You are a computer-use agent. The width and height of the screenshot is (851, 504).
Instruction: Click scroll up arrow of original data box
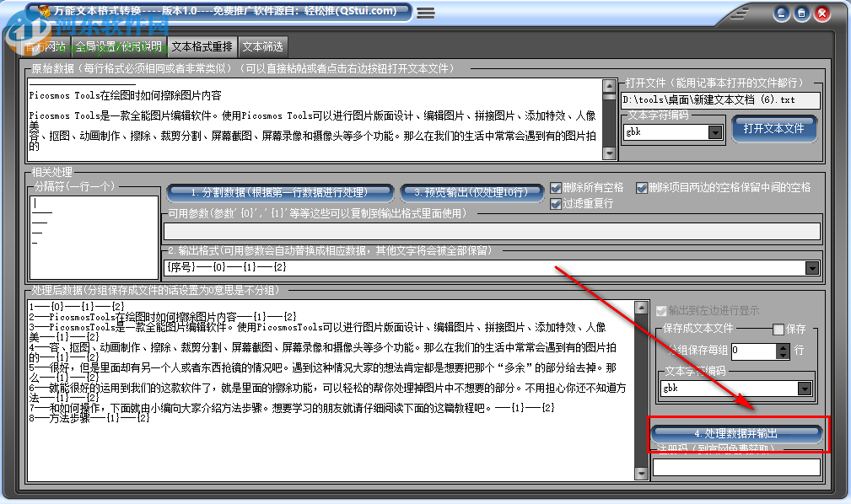tap(610, 85)
